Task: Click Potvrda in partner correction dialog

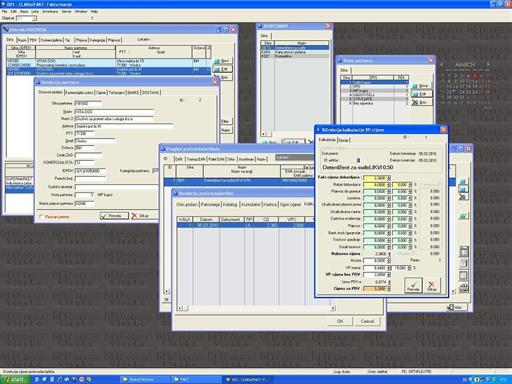Action: point(114,216)
